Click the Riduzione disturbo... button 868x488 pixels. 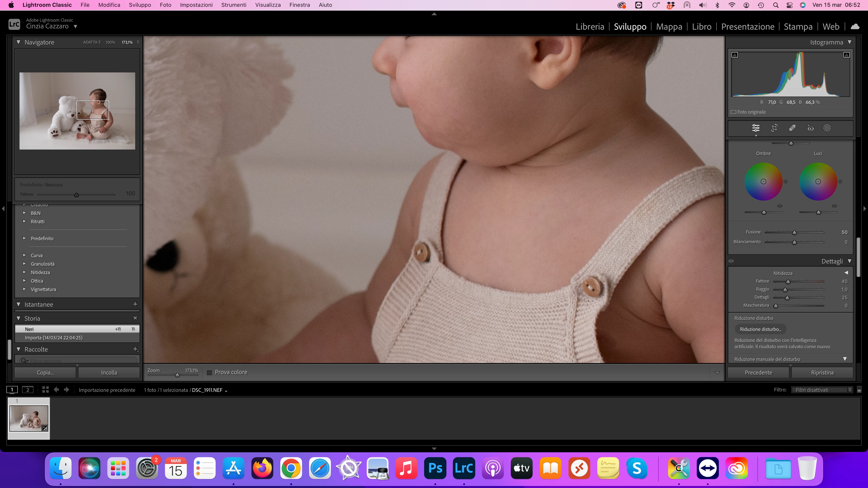[x=760, y=329]
